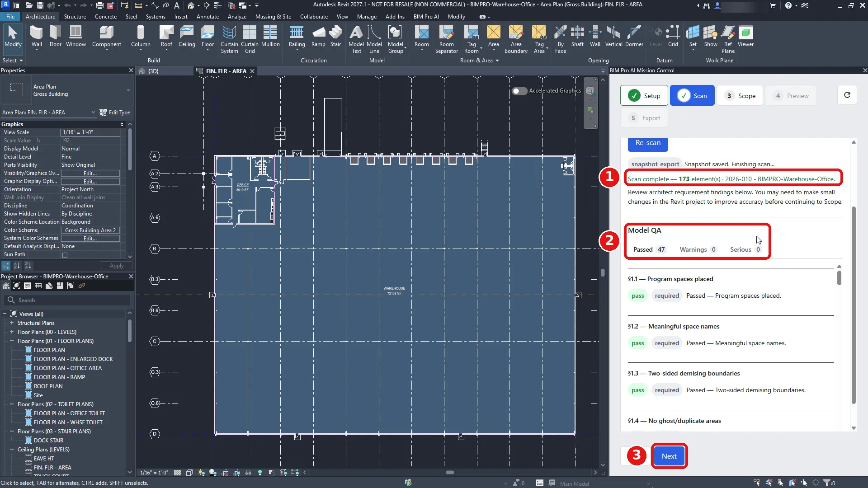Click the View Scale value field
868x488 pixels.
coord(90,132)
